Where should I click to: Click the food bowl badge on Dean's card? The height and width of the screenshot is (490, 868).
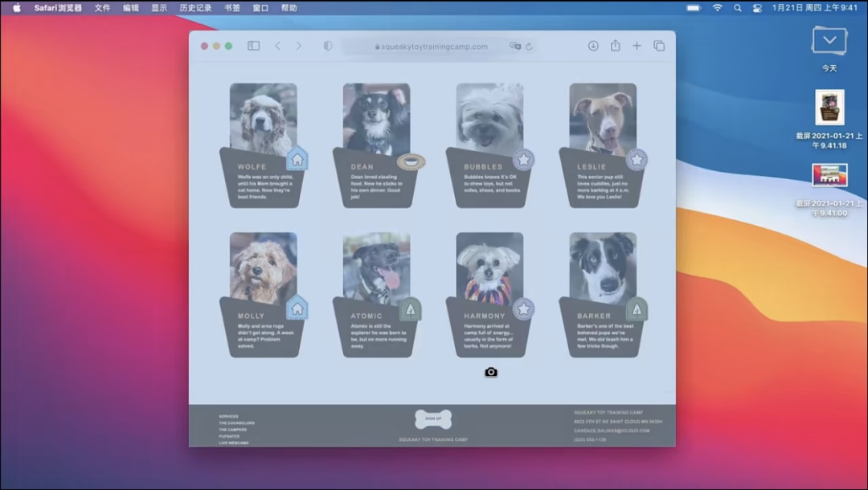411,161
